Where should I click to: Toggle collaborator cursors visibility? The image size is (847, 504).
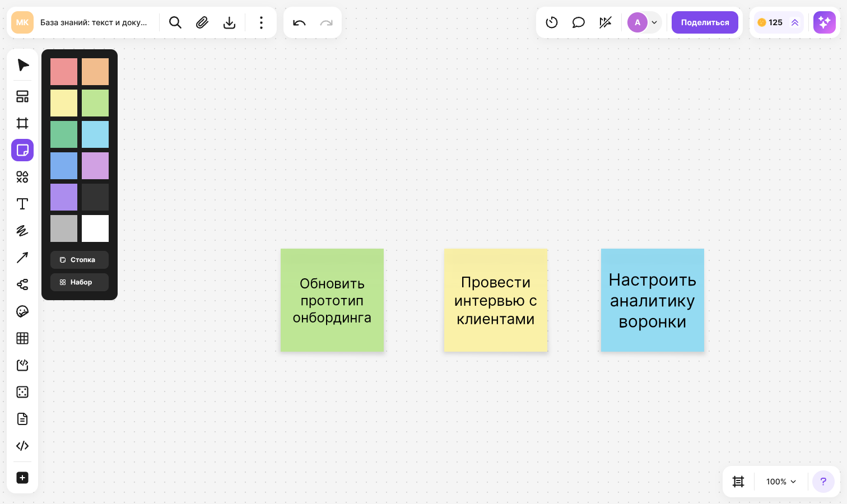(x=606, y=22)
